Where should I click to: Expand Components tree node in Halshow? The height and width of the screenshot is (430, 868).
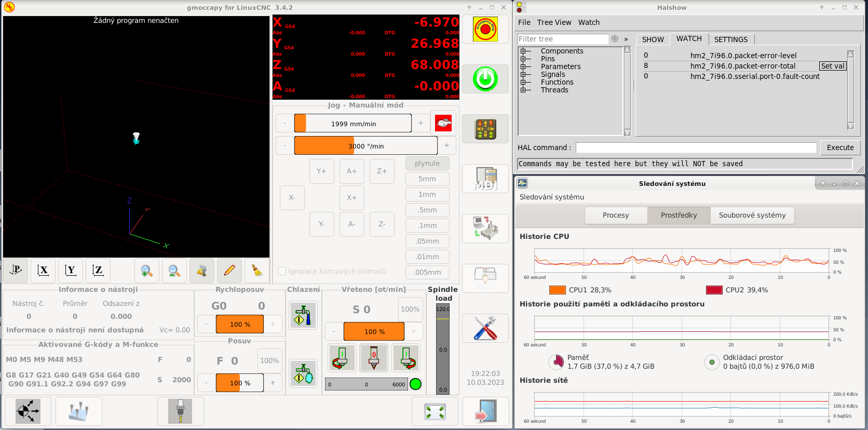coord(523,51)
